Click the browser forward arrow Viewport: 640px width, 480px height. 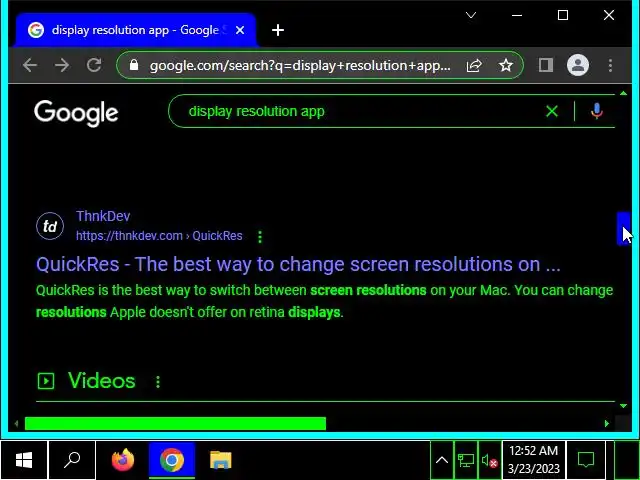click(x=62, y=65)
